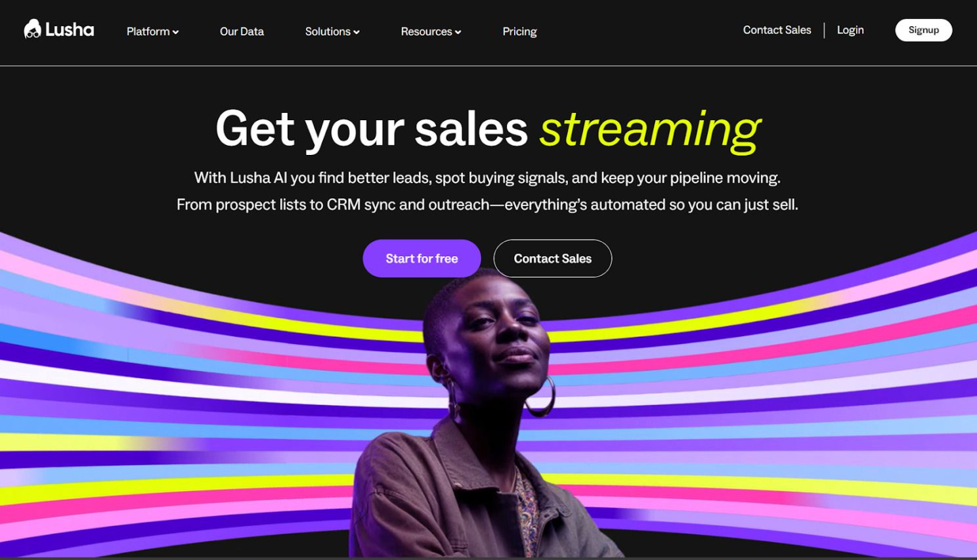Image resolution: width=977 pixels, height=560 pixels.
Task: Go to the Pricing page
Action: 519,32
